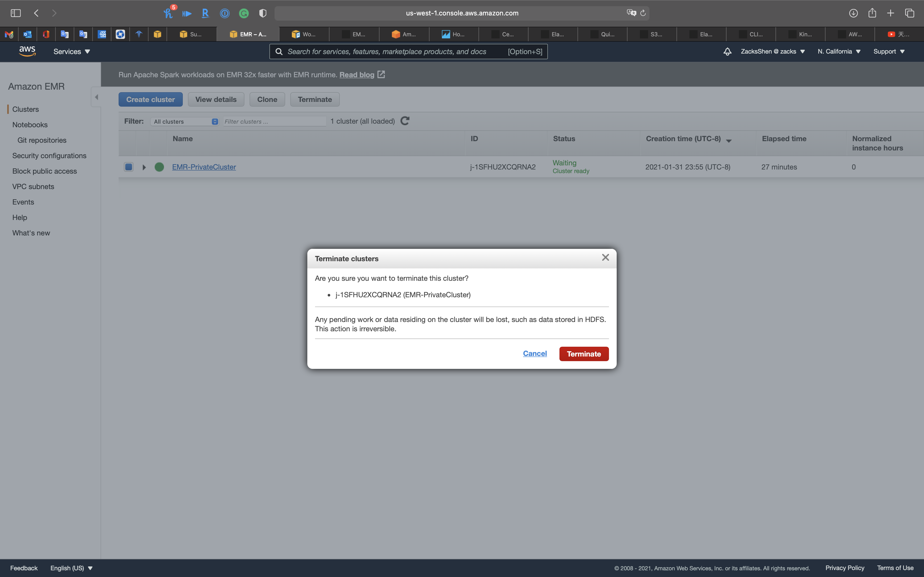
Task: Click the Safari reload page icon
Action: [643, 13]
